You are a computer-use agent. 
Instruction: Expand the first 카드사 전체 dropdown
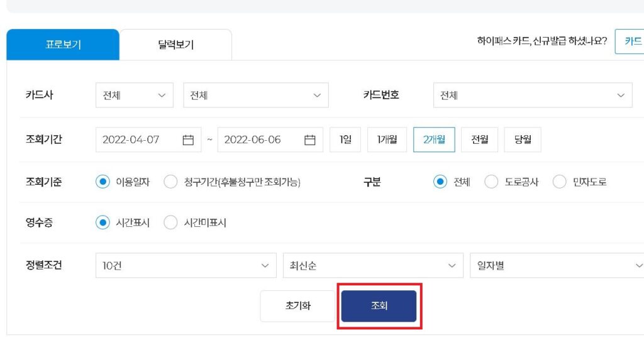click(135, 95)
